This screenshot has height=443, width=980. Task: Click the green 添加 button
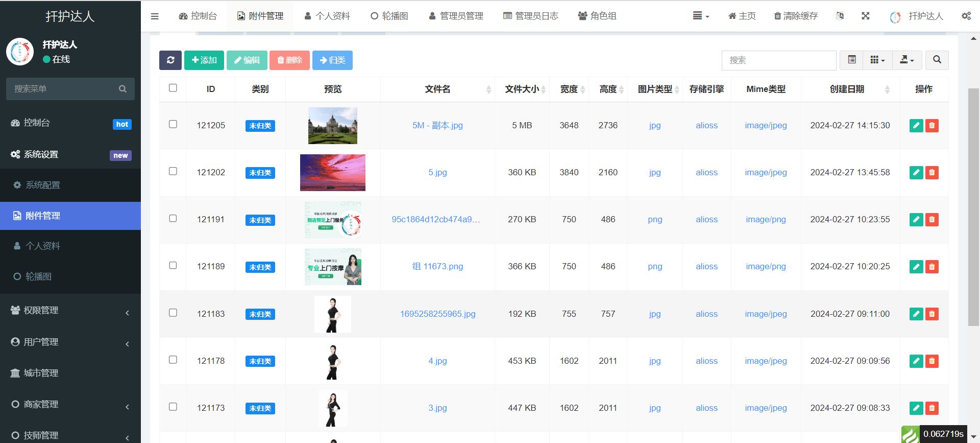point(204,60)
